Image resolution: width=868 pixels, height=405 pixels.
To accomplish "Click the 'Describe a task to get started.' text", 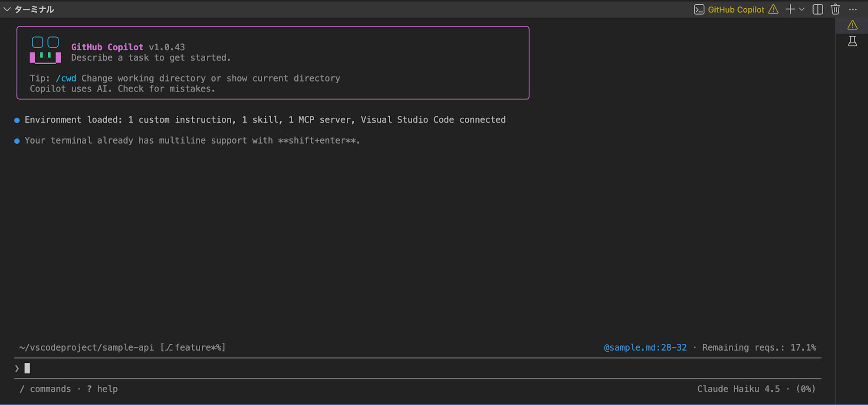I will (x=151, y=58).
